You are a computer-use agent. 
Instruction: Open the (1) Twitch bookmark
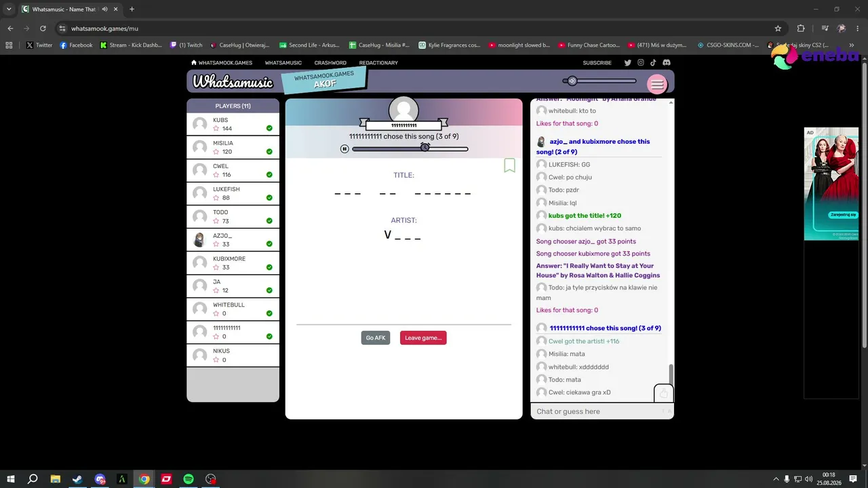click(186, 45)
